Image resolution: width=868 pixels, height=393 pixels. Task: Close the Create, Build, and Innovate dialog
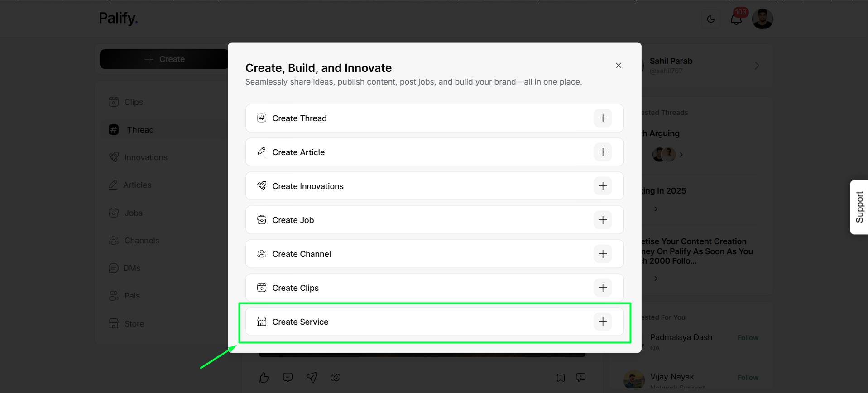point(619,66)
